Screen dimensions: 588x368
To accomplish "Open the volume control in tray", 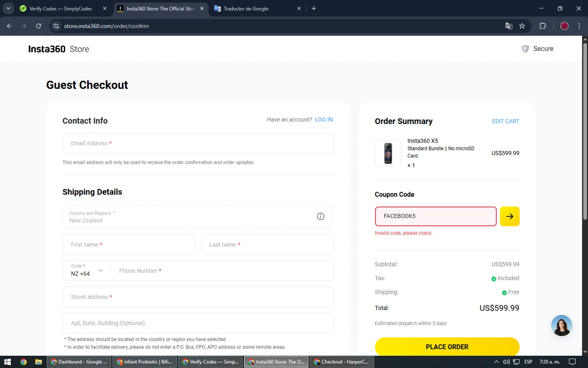I will [506, 362].
